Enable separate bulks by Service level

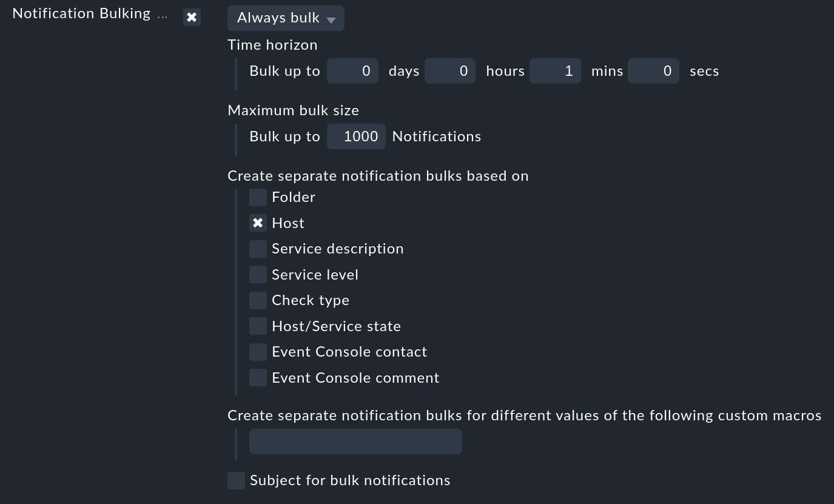(258, 274)
